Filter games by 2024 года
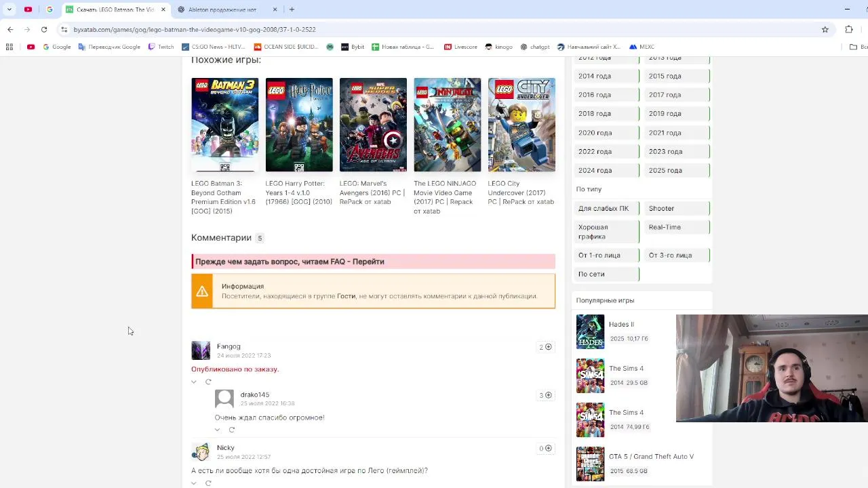 click(607, 170)
